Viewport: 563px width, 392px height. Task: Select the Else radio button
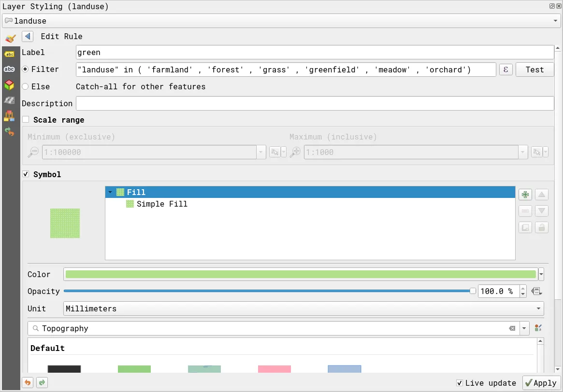coord(25,86)
